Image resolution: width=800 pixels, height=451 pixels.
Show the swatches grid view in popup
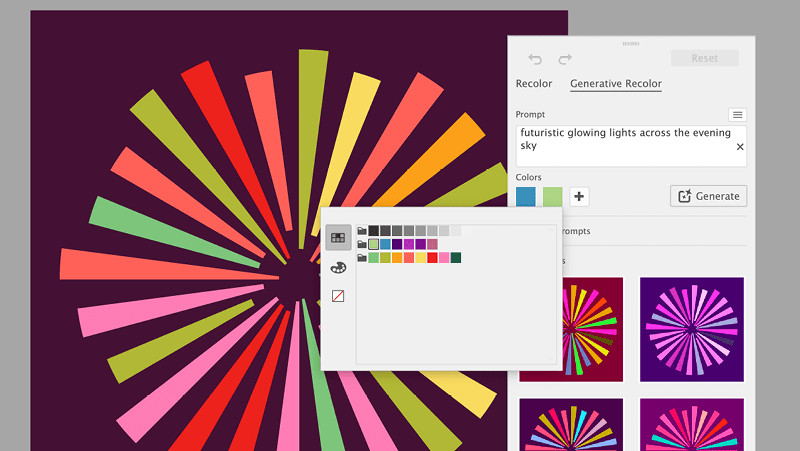click(338, 238)
